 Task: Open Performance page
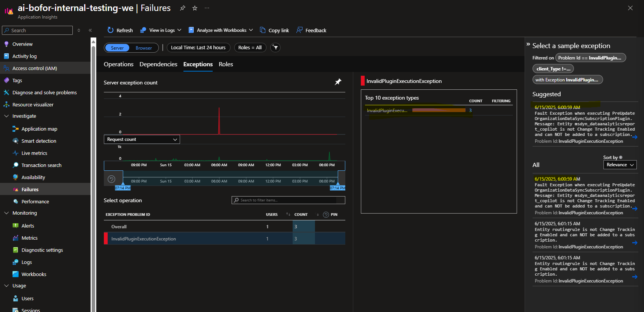35,201
